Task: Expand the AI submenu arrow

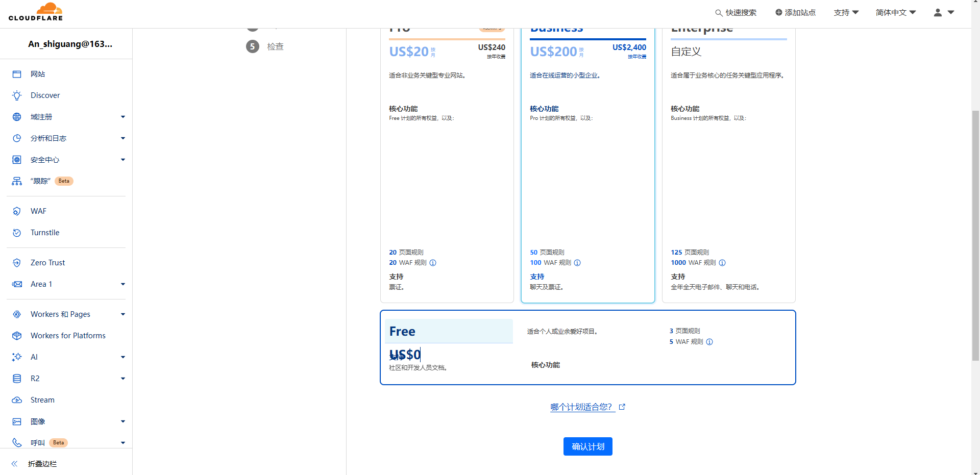Action: coord(123,357)
